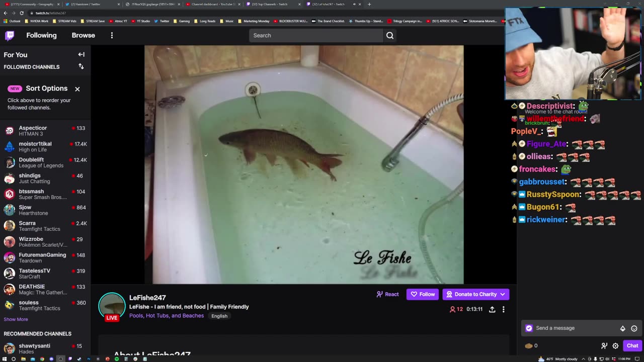The height and width of the screenshot is (362, 644).
Task: Follow the LeFishe247 channel
Action: (423, 294)
